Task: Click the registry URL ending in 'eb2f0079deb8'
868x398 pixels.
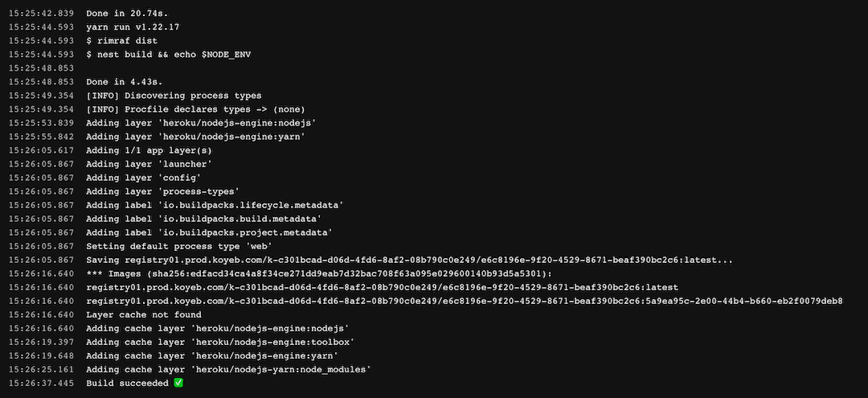Action: coord(464,301)
